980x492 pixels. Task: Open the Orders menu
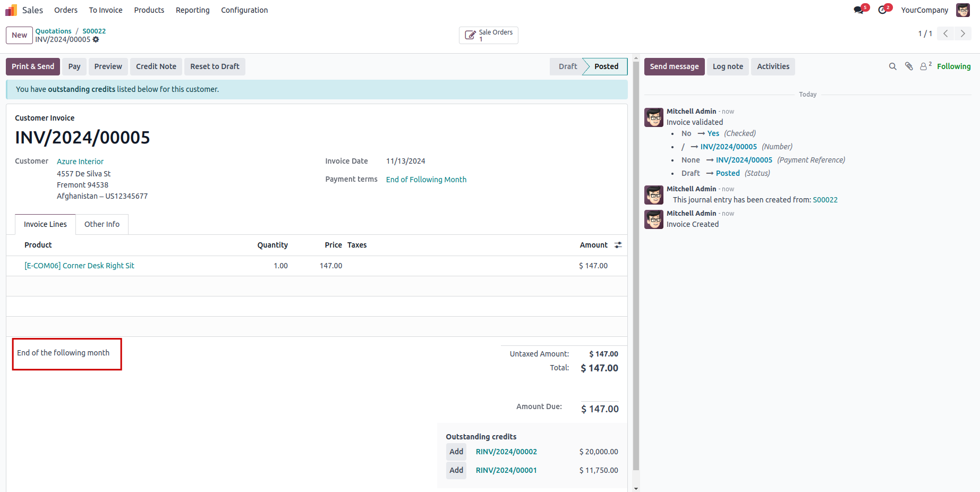pyautogui.click(x=66, y=10)
